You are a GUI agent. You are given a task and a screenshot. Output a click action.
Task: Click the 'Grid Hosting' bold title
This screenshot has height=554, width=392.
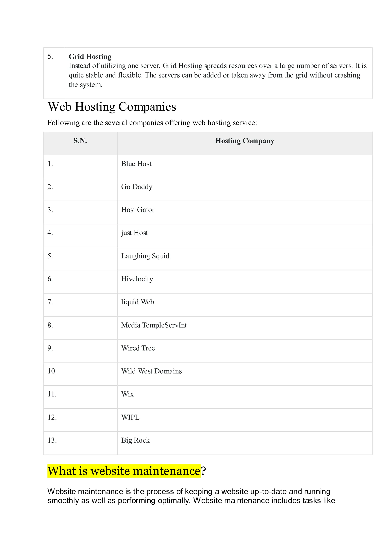[x=90, y=56]
